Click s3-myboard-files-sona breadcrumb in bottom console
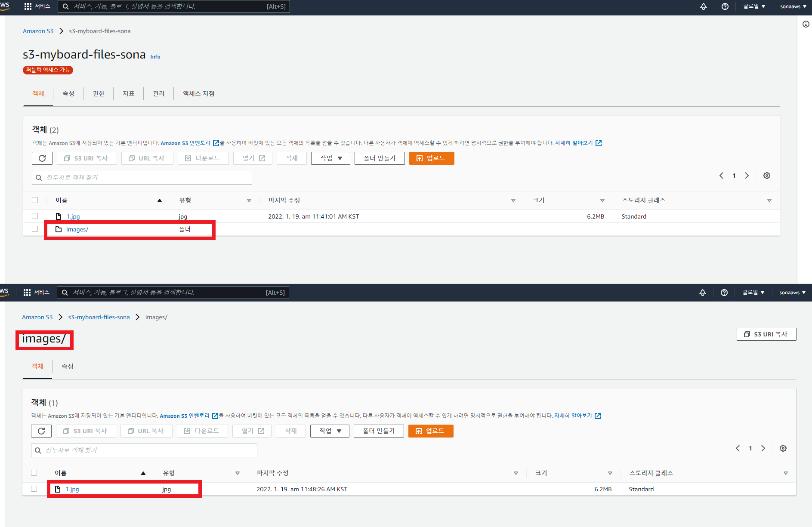Image resolution: width=812 pixels, height=527 pixels. [99, 317]
